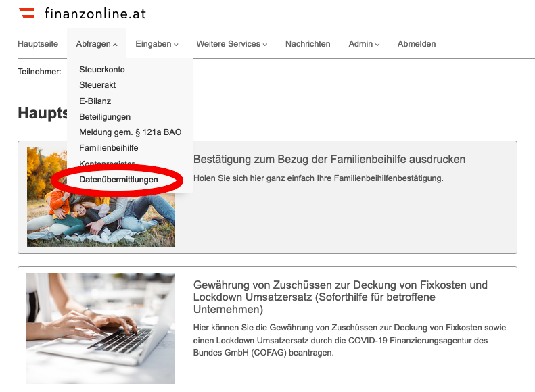
Task: Open Bestätigung zum Bezug der Familienbeihilfe heading
Action: coord(329,160)
